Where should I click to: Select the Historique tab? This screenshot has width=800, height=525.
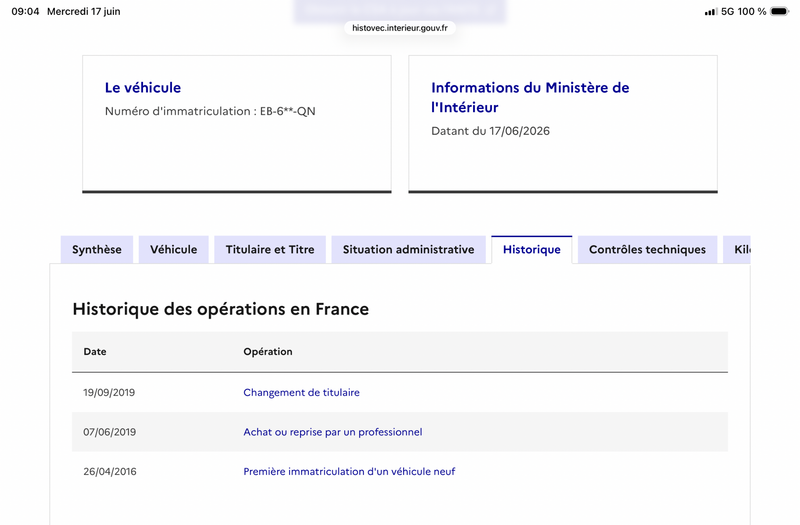532,249
